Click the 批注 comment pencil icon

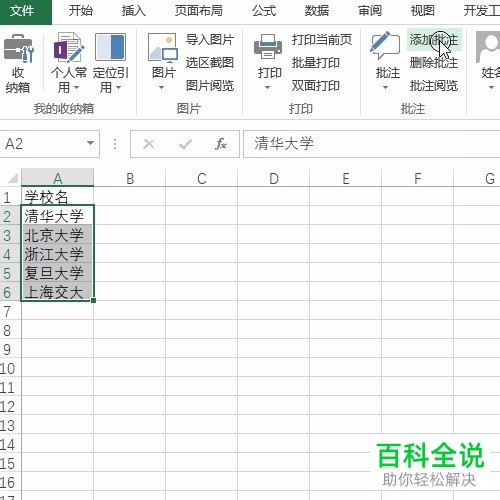click(385, 45)
